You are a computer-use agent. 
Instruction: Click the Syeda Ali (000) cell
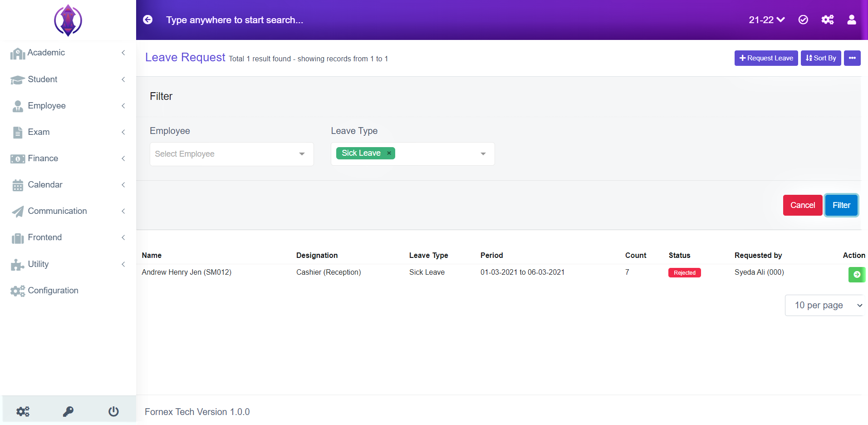tap(759, 272)
